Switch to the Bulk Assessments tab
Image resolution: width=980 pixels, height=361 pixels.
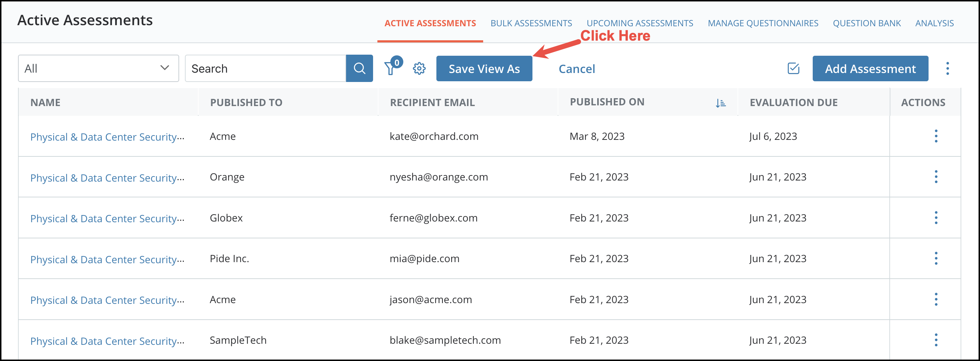click(531, 23)
